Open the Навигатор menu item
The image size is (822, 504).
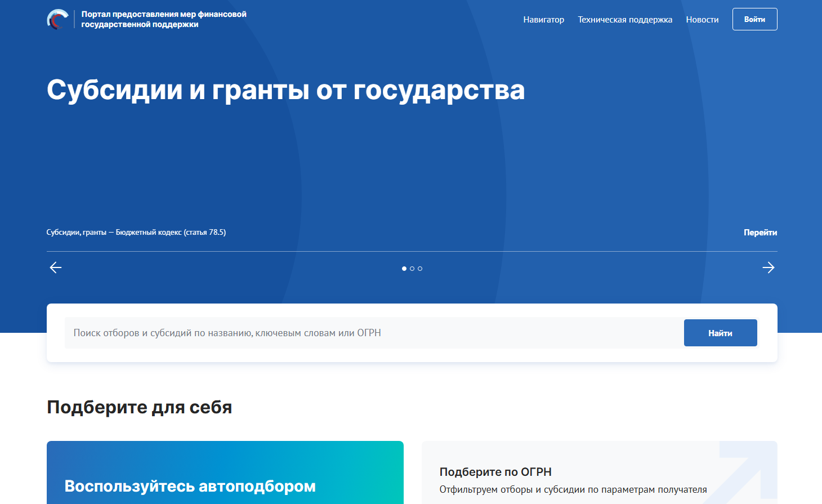544,19
